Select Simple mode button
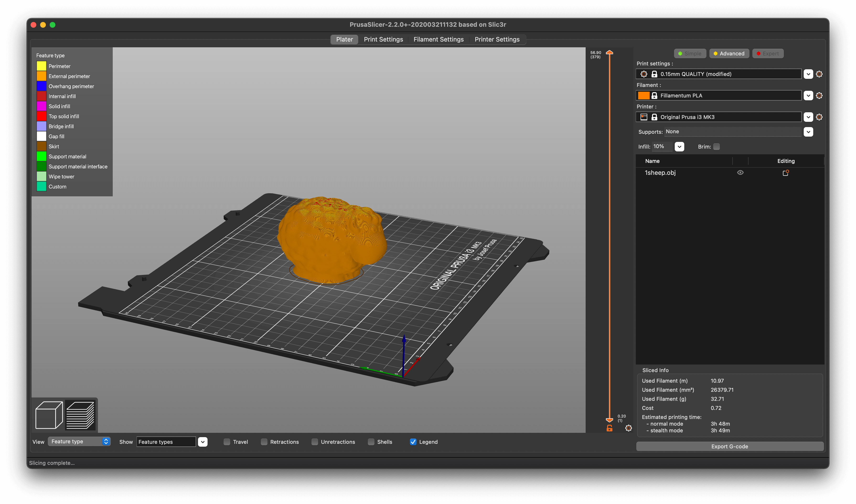Viewport: 856px width, 504px height. (x=690, y=54)
